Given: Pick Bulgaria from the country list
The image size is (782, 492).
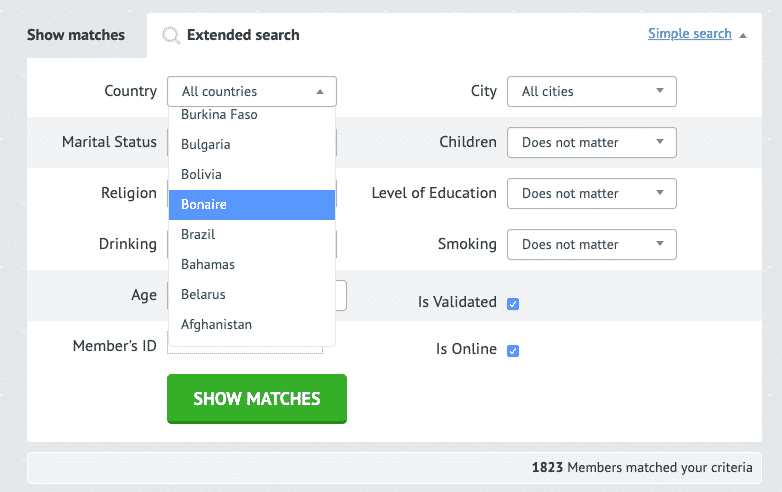Looking at the screenshot, I should 252,145.
